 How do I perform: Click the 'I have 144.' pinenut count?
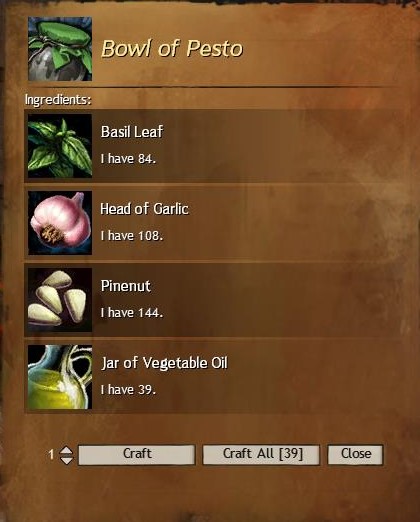click(x=132, y=313)
